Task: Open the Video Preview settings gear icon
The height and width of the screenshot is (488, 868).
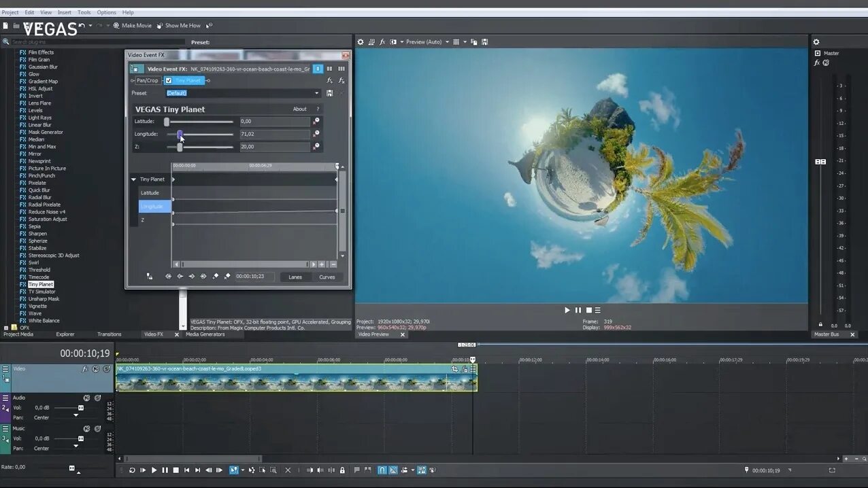Action: (x=361, y=42)
